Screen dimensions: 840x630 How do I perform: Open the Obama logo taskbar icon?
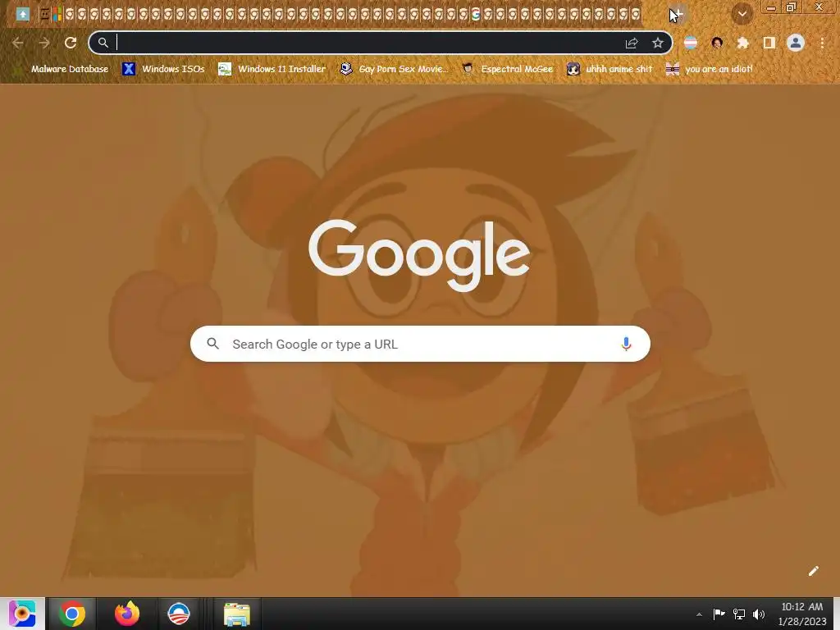[179, 614]
